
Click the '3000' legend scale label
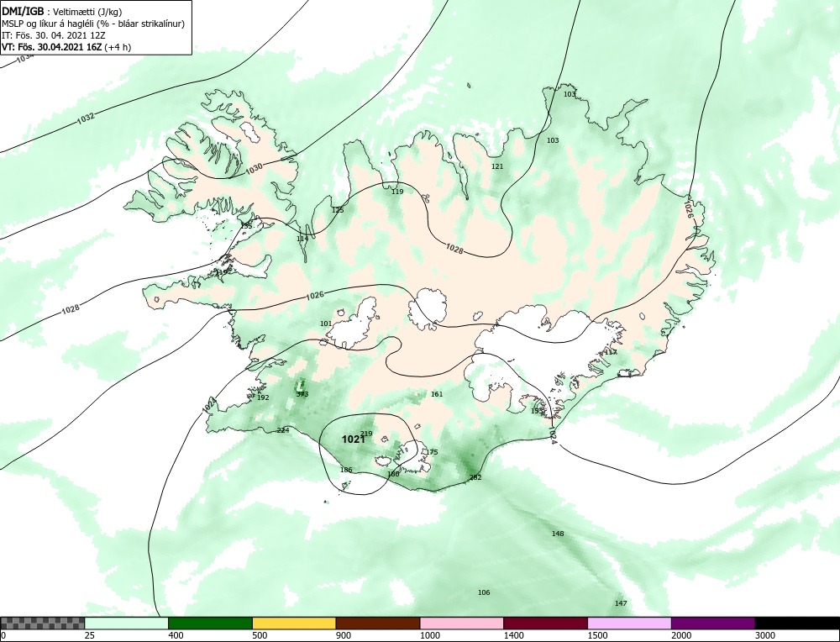[765, 635]
